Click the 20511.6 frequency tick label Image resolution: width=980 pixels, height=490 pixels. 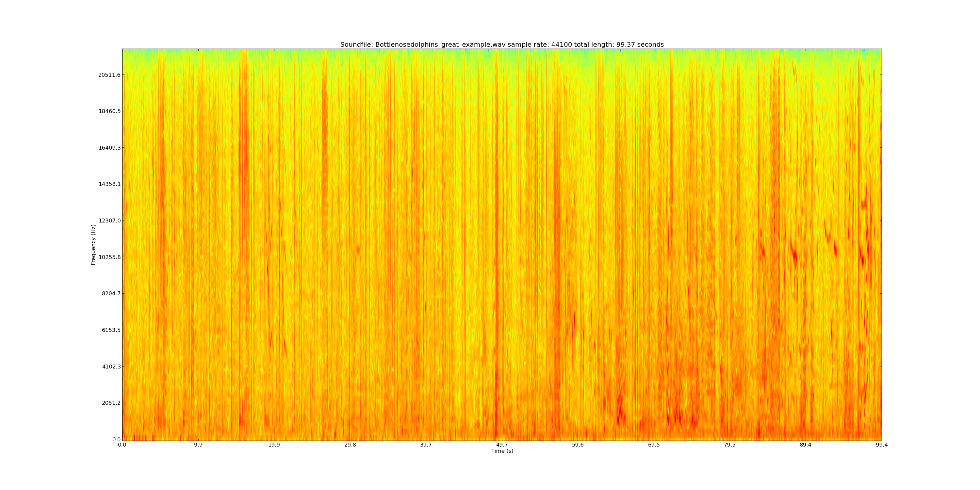click(x=109, y=75)
